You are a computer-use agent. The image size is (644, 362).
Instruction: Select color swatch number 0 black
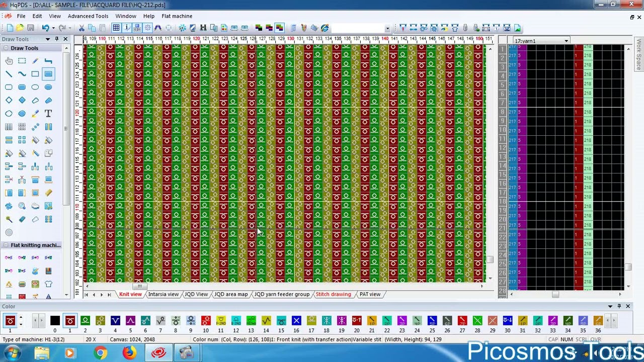coord(55,321)
